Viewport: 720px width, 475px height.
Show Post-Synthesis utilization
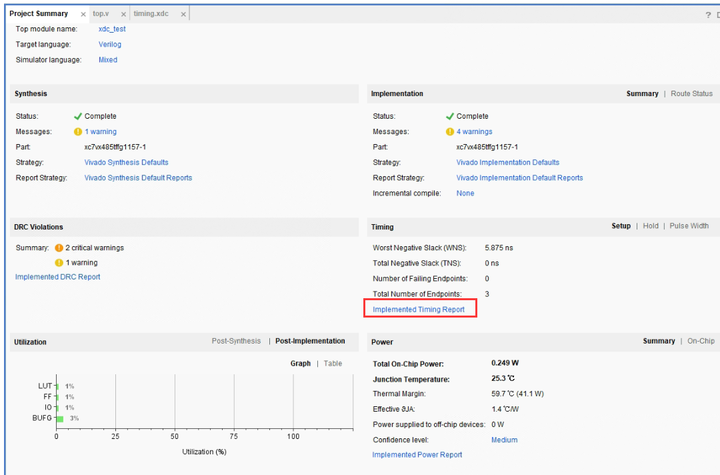pos(236,342)
